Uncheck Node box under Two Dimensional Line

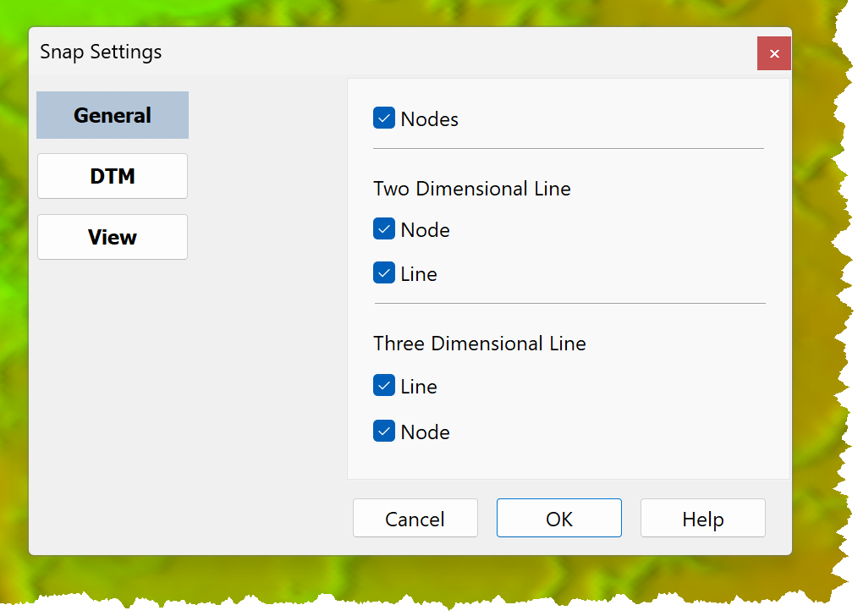[384, 228]
